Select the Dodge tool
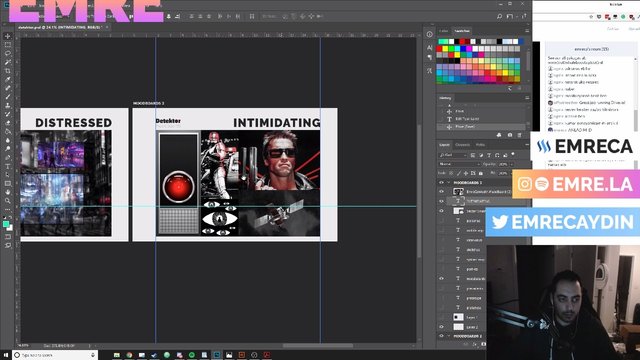 click(8, 149)
